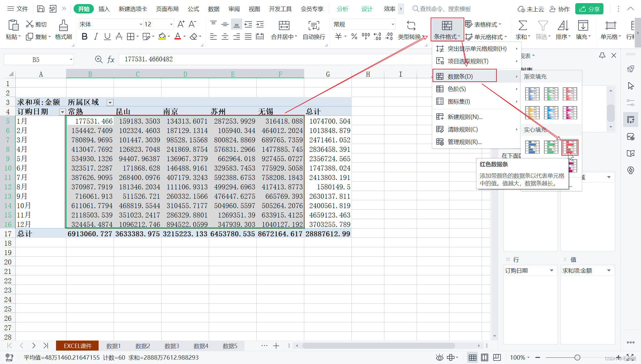The width and height of the screenshot is (641, 364).
Task: Click the eye protection mode icon in status bar
Action: coord(439,357)
